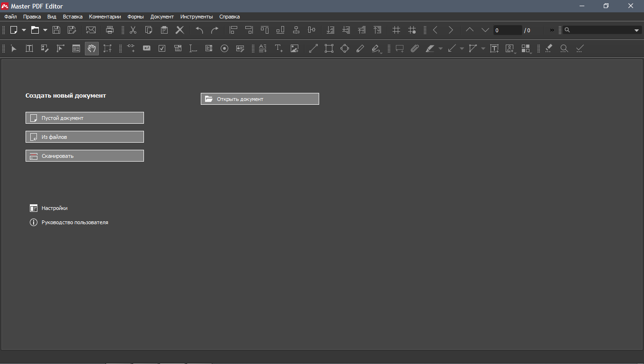Select the Check Box form tool

point(162,48)
